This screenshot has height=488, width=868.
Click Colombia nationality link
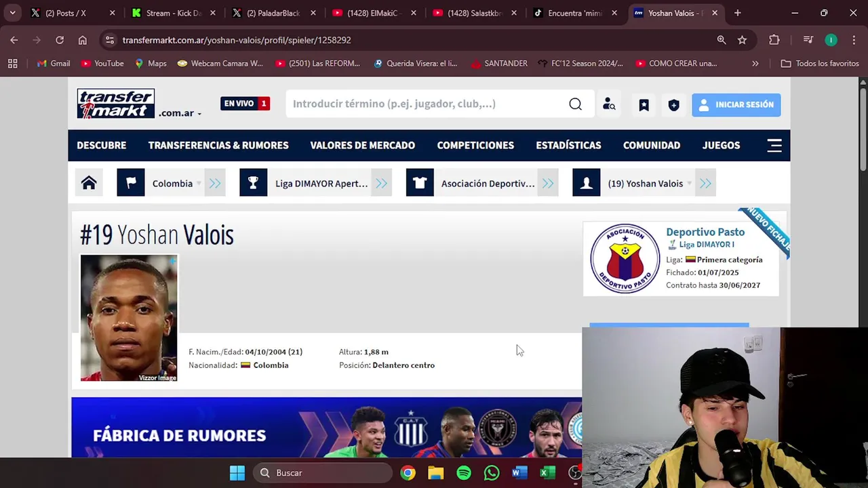[271, 365]
